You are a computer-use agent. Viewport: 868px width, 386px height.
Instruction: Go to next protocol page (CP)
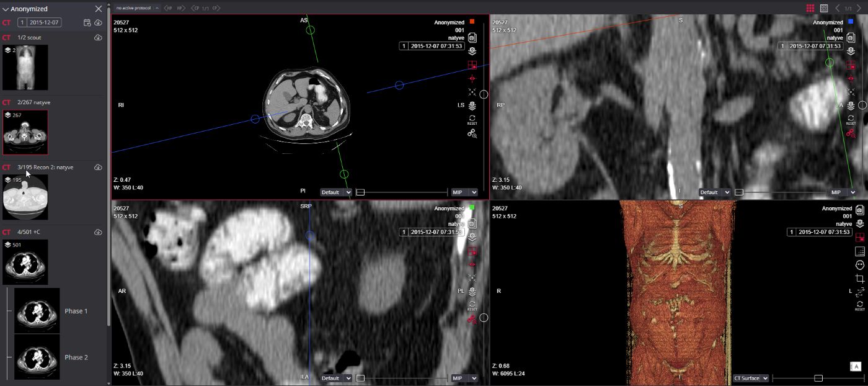216,8
